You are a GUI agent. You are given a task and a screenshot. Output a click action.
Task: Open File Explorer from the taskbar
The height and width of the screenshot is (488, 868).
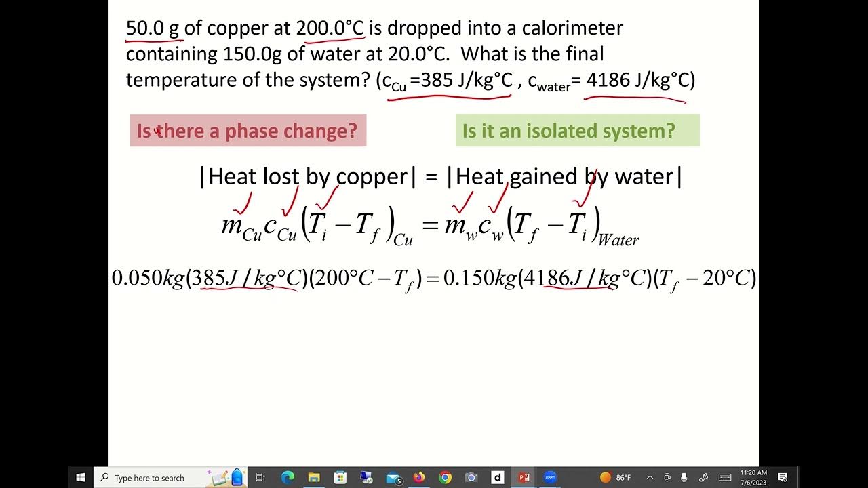(313, 477)
